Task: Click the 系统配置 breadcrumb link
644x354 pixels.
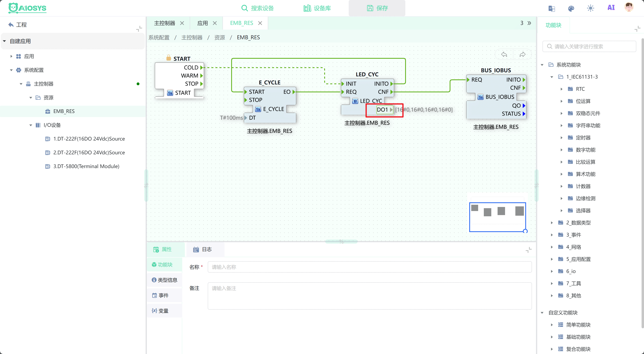Action: (x=159, y=37)
